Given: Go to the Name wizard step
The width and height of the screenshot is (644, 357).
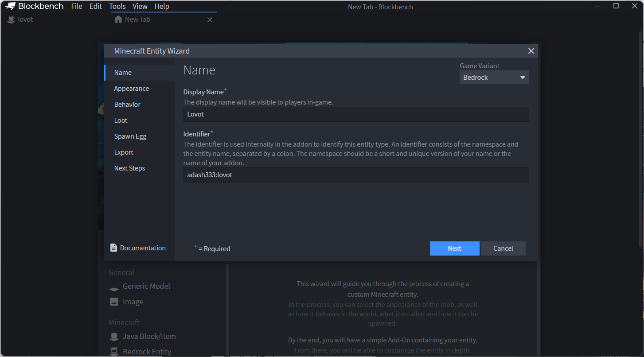Looking at the screenshot, I should point(139,73).
